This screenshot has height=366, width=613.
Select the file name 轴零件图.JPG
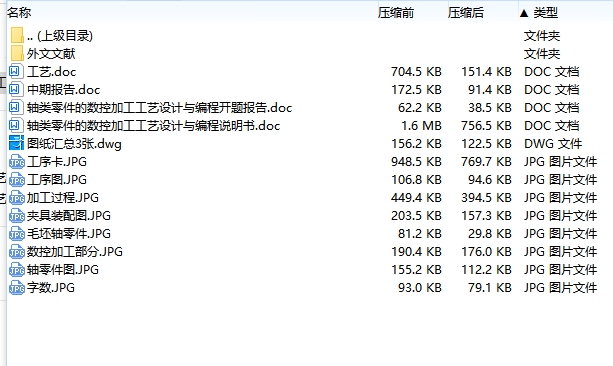pyautogui.click(x=63, y=269)
